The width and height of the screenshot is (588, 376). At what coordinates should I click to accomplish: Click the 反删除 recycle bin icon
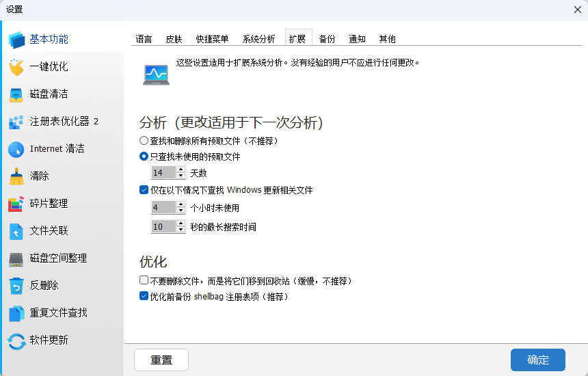coord(16,286)
